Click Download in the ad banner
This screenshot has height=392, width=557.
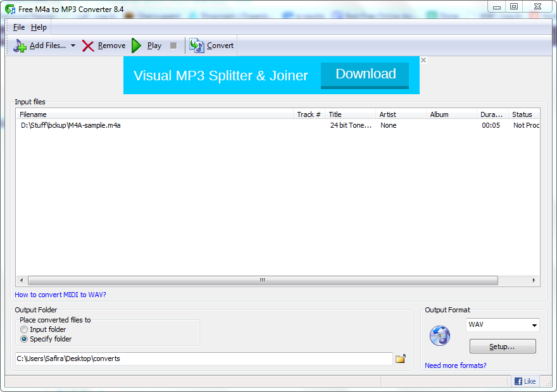tap(365, 75)
